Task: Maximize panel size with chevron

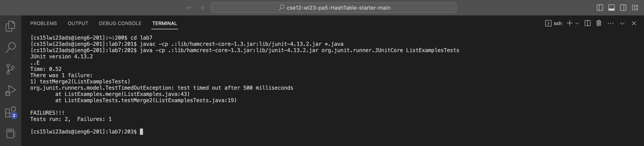Action: [x=622, y=23]
